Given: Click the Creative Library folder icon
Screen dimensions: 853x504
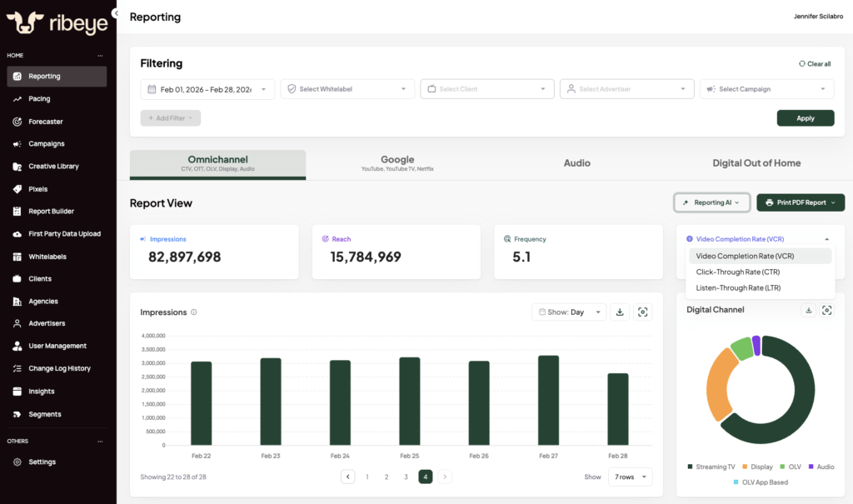Looking at the screenshot, I should [x=17, y=167].
